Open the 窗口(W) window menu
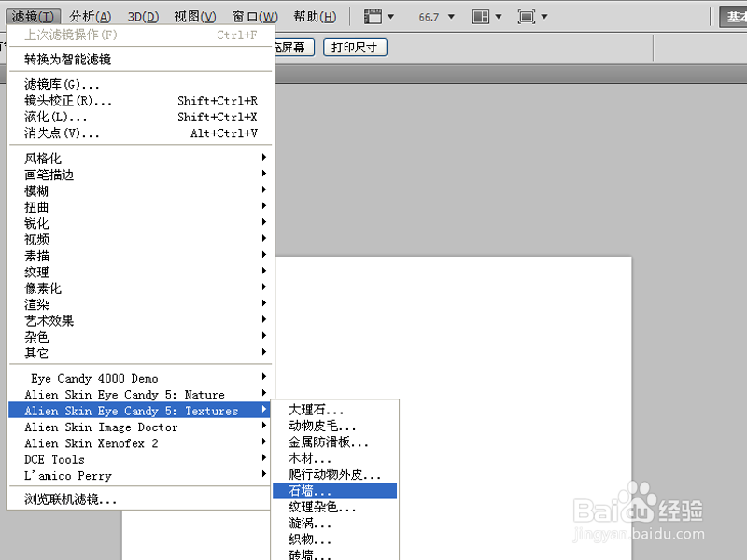 click(254, 17)
